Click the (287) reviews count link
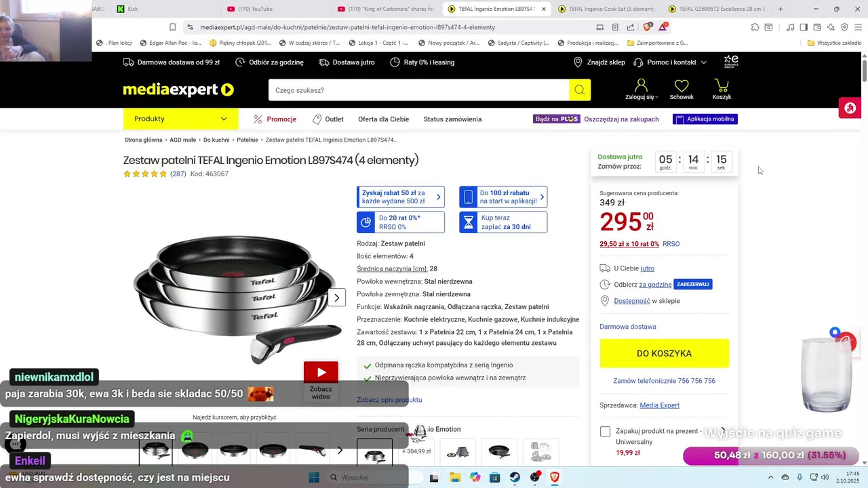The image size is (868, 488). pyautogui.click(x=178, y=174)
